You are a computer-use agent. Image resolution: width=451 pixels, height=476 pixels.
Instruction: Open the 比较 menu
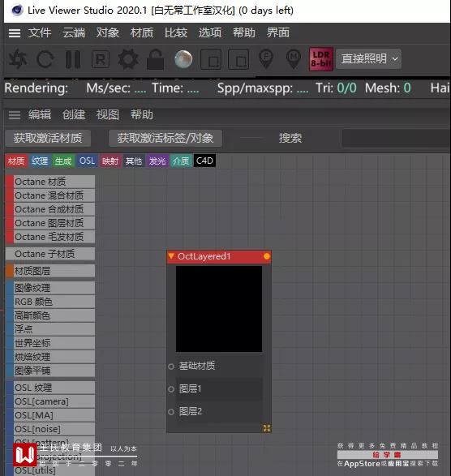coord(176,32)
